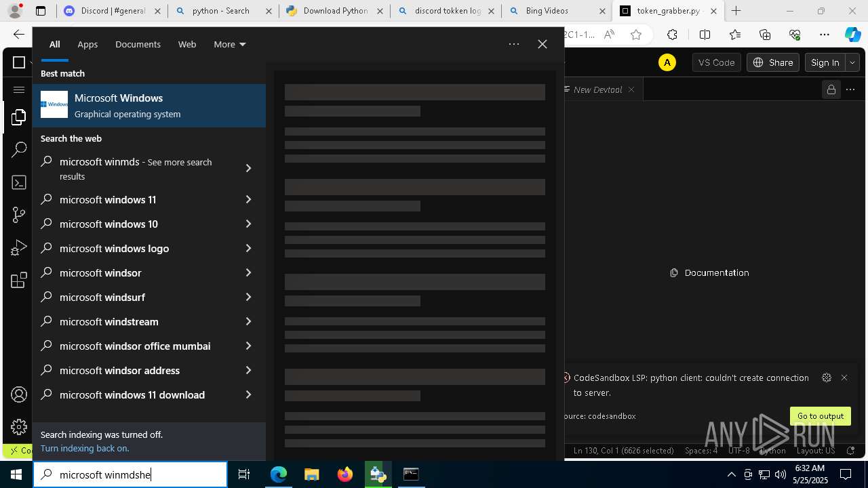Viewport: 868px width, 488px height.
Task: Expand the More filter dropdown
Action: [x=230, y=44]
